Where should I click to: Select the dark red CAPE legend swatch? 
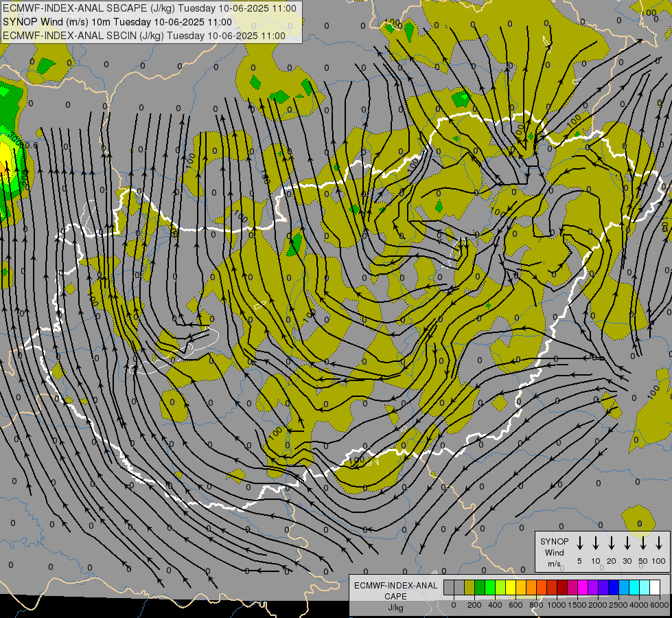(562, 587)
